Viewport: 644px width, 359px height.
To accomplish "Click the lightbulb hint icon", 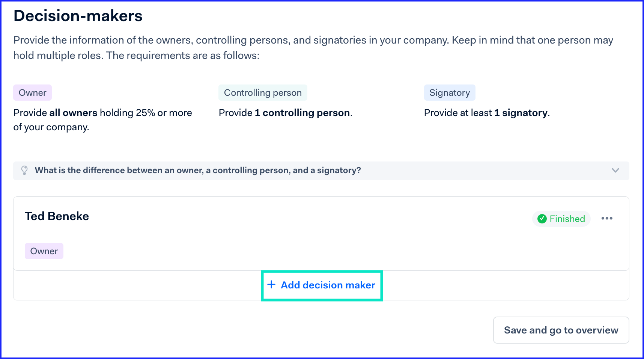I will coord(24,170).
